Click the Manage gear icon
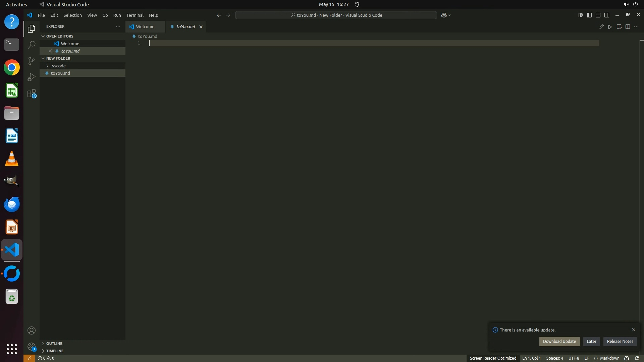This screenshot has width=644, height=362. [x=31, y=347]
